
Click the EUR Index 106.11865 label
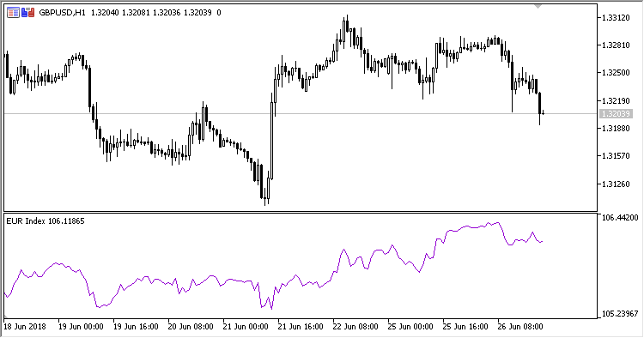pos(46,221)
